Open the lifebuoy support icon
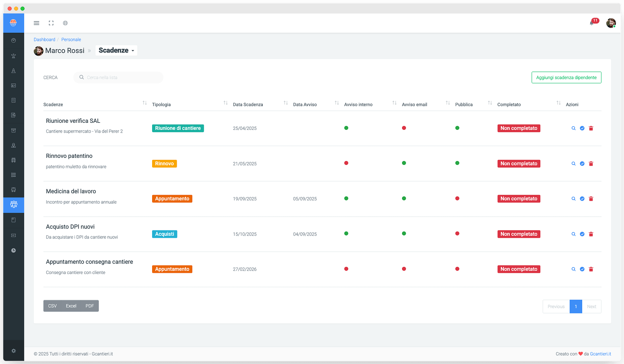The height and width of the screenshot is (364, 624). point(65,23)
